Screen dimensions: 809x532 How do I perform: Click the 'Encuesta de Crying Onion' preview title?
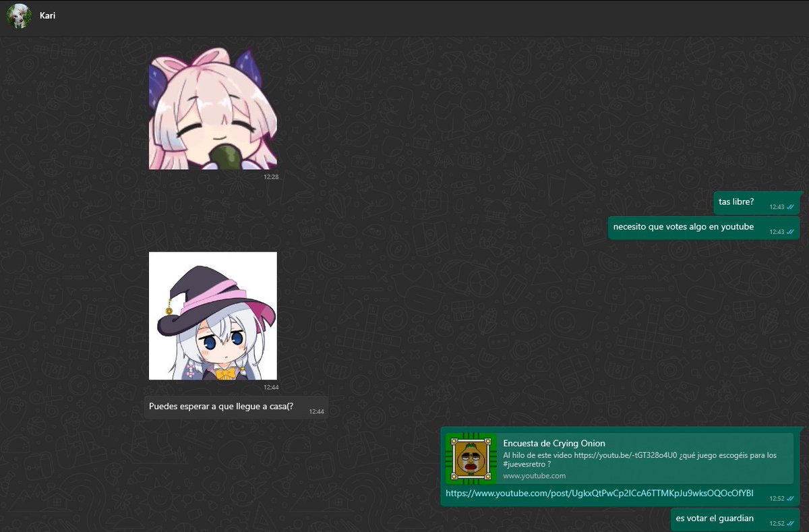click(554, 443)
